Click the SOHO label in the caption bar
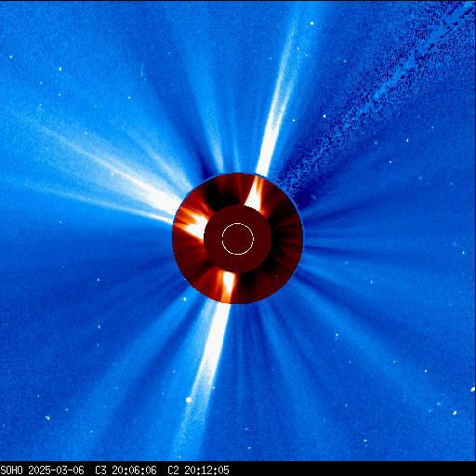476x476 pixels. (x=12, y=470)
